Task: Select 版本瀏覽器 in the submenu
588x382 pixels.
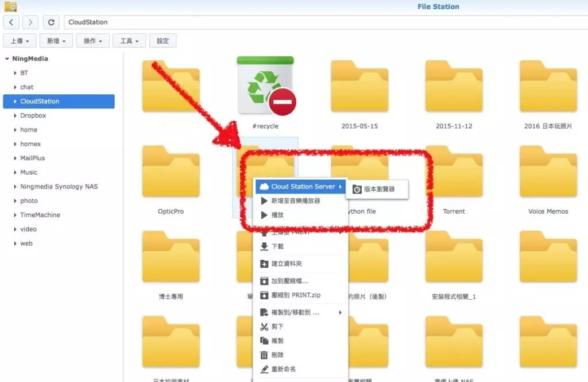Action: pos(379,189)
